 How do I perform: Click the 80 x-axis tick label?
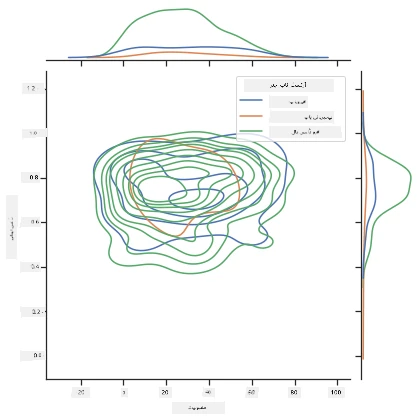[294, 392]
